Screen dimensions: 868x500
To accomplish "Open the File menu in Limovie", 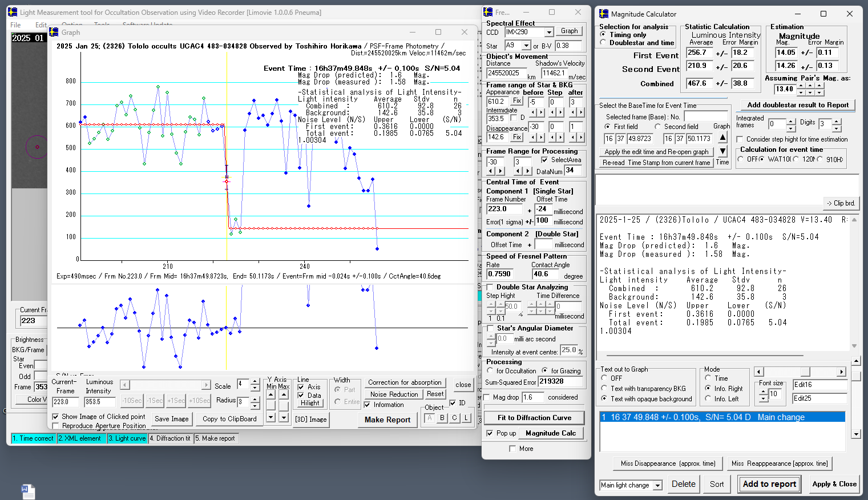I will [x=15, y=25].
